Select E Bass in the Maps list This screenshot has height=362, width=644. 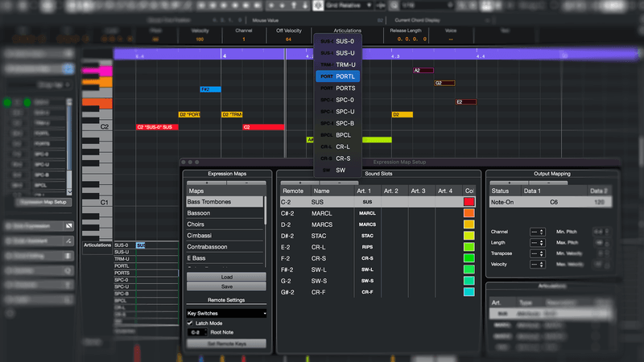225,258
